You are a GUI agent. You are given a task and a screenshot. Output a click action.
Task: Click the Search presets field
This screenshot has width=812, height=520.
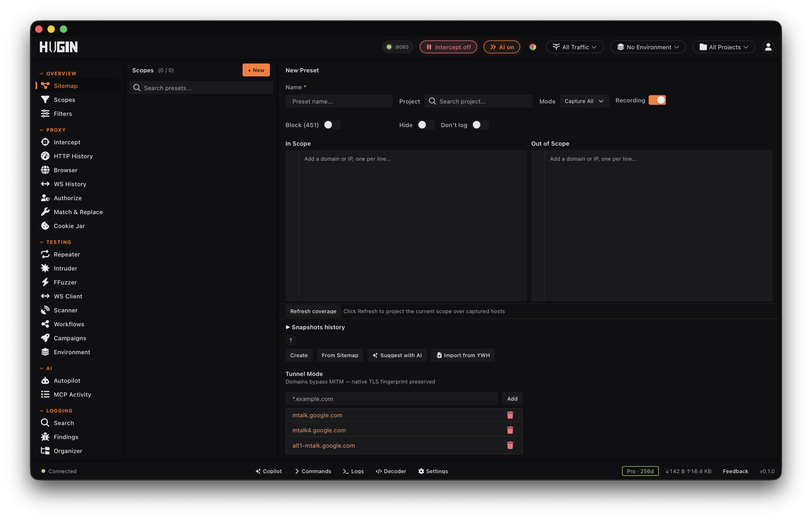201,88
